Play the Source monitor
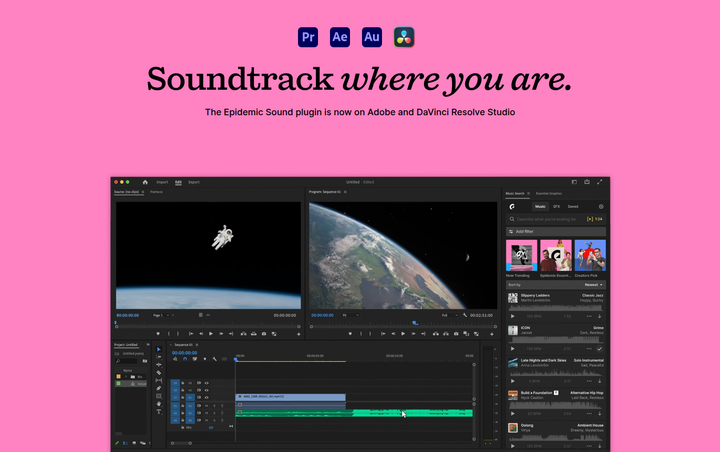The width and height of the screenshot is (720, 452). pos(211,333)
